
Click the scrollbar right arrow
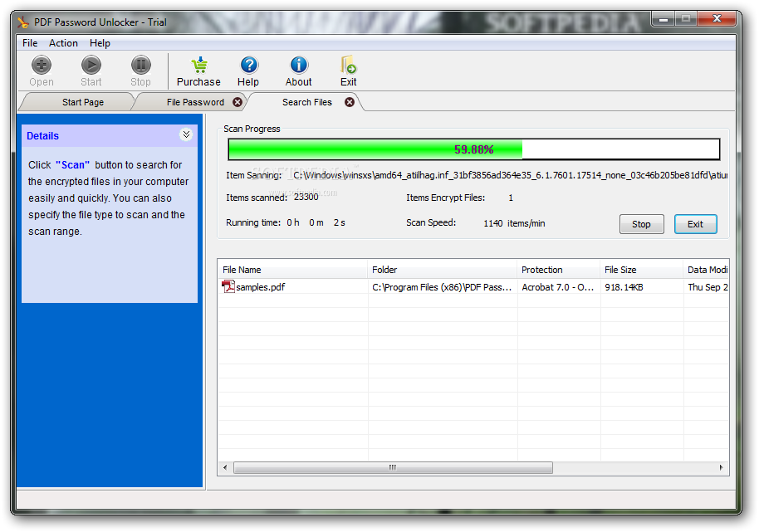722,467
